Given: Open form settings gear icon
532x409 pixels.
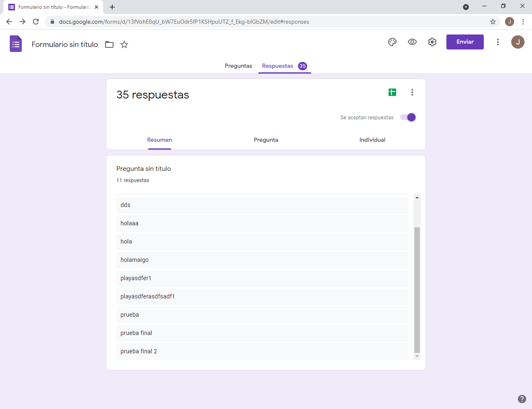Looking at the screenshot, I should click(x=432, y=42).
